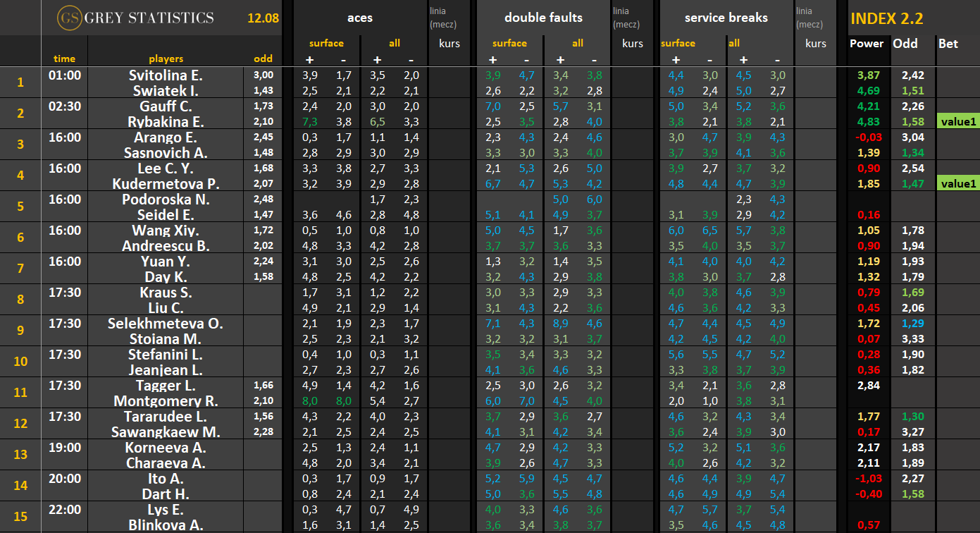Click the Bet column header

coord(948,44)
